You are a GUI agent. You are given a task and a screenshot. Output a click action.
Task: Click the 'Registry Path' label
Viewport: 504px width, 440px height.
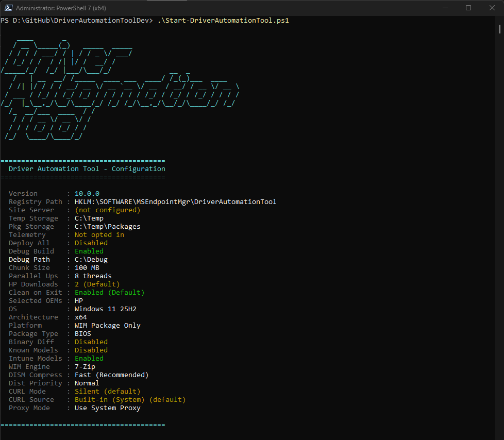36,202
